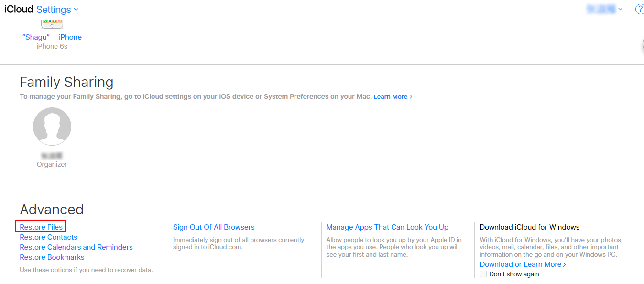Open the Family Sharing Learn More link
Image resolution: width=644 pixels, height=284 pixels.
coord(393,97)
